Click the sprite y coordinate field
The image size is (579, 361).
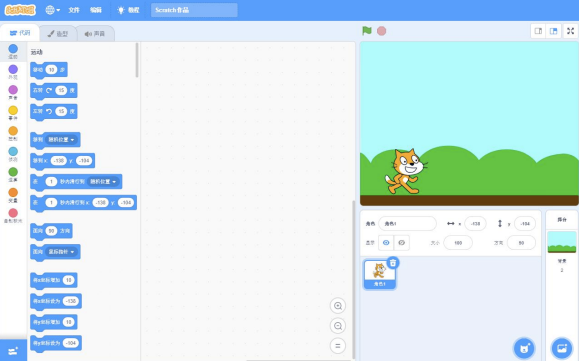[525, 224]
